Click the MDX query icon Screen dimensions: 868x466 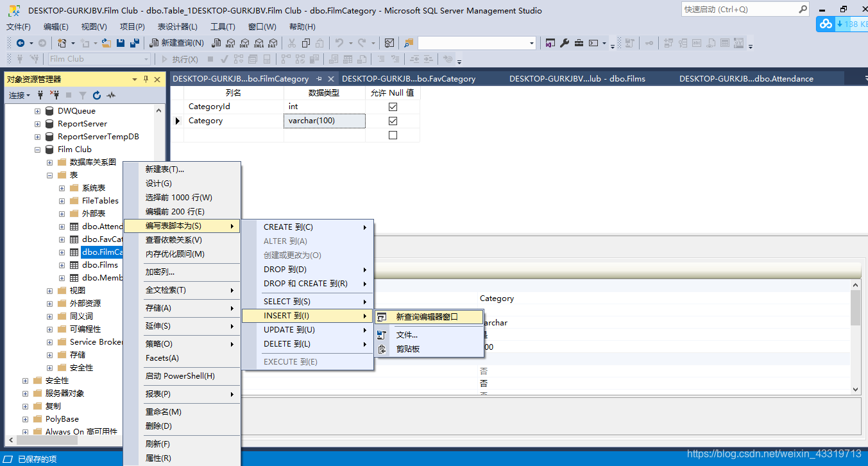pyautogui.click(x=230, y=43)
